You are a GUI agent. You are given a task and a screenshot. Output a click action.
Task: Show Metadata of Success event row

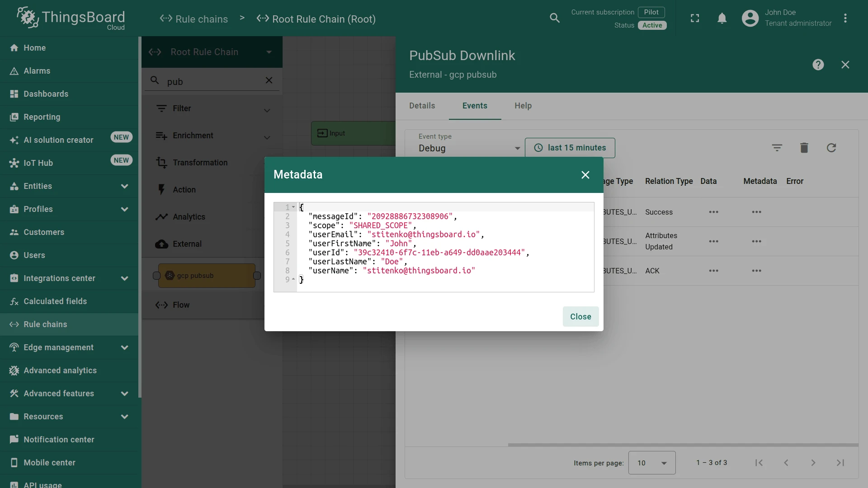pos(756,212)
